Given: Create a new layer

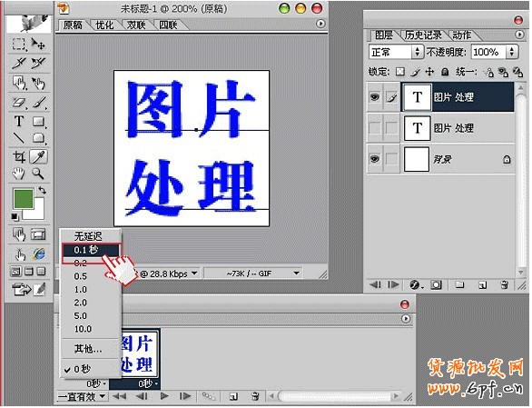Looking at the screenshot, I should [482, 284].
